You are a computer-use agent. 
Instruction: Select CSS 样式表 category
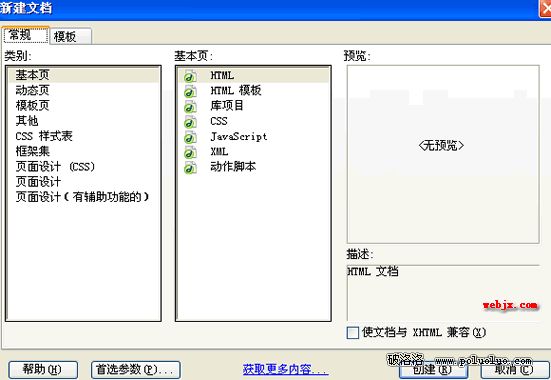44,136
